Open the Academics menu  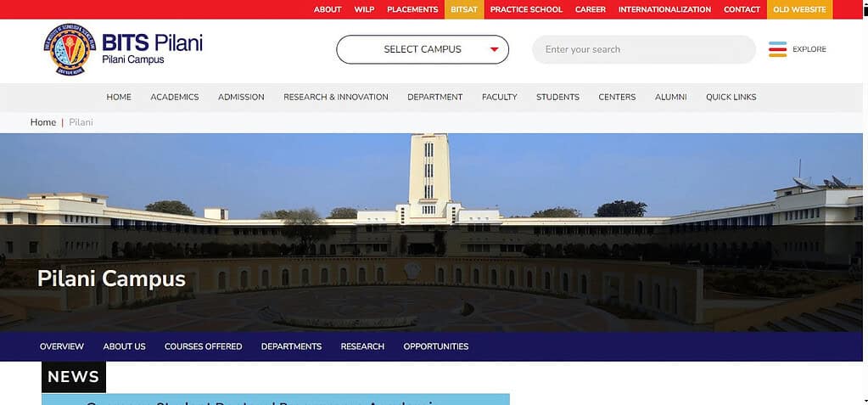coord(175,97)
